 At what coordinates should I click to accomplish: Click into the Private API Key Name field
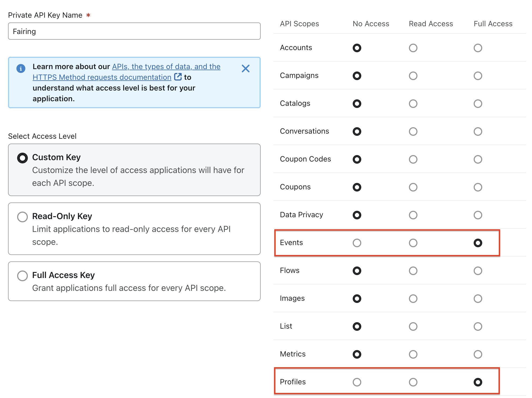pos(134,31)
